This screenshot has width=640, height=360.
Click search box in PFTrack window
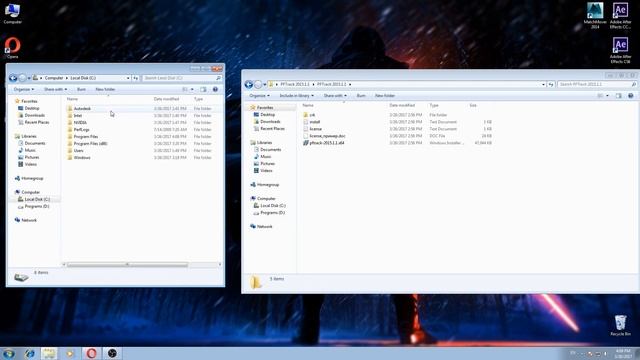click(597, 84)
